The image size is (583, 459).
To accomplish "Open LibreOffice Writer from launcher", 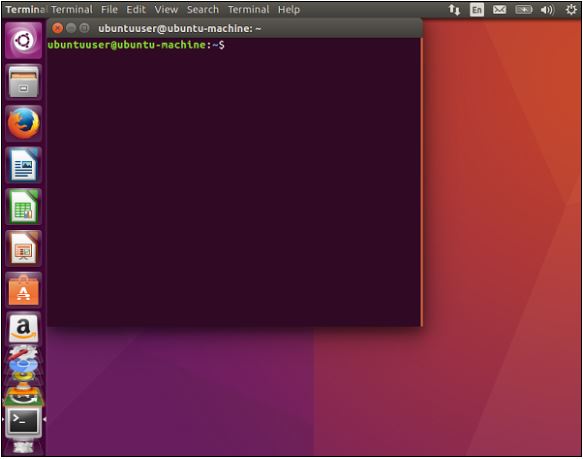I will pos(23,165).
